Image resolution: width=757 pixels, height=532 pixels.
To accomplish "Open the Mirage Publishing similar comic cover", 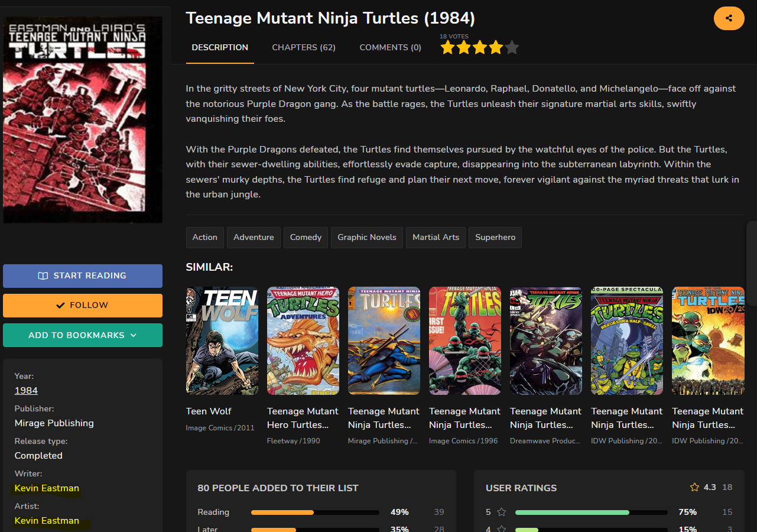I will pos(384,340).
